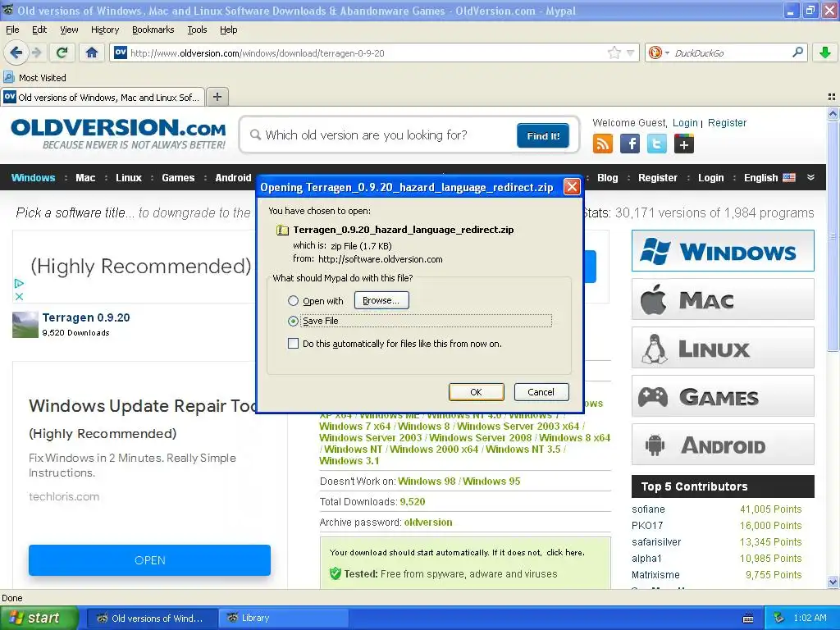Open the browser home page icon
Viewport: 840px width, 630px height.
[x=92, y=52]
